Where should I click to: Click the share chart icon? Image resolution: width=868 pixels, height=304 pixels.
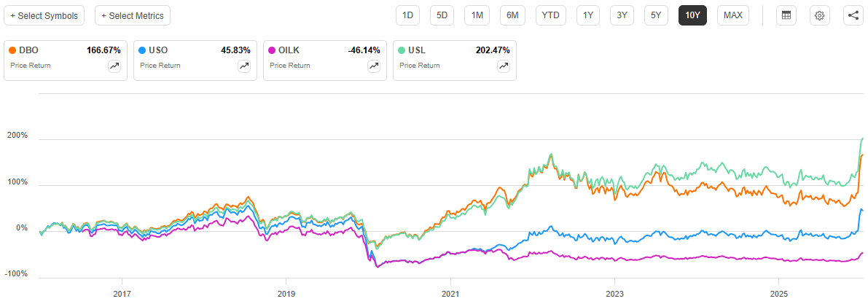click(853, 15)
